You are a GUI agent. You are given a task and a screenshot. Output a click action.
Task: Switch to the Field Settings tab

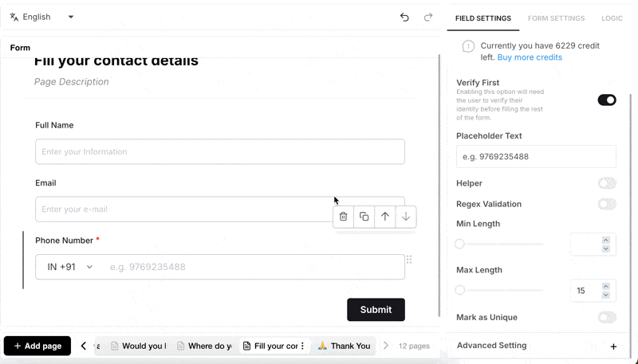click(483, 18)
